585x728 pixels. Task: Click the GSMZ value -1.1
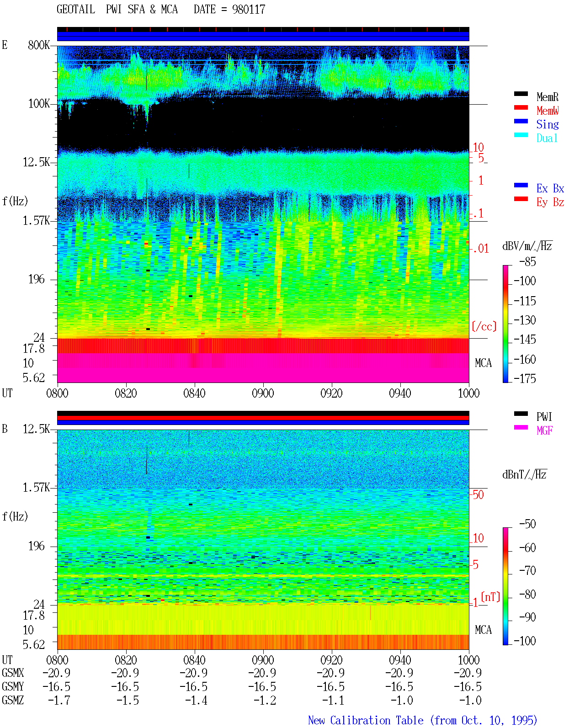(x=333, y=701)
